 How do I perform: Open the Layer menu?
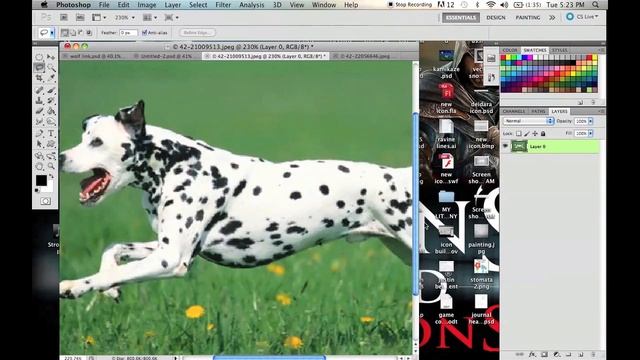pyautogui.click(x=173, y=5)
